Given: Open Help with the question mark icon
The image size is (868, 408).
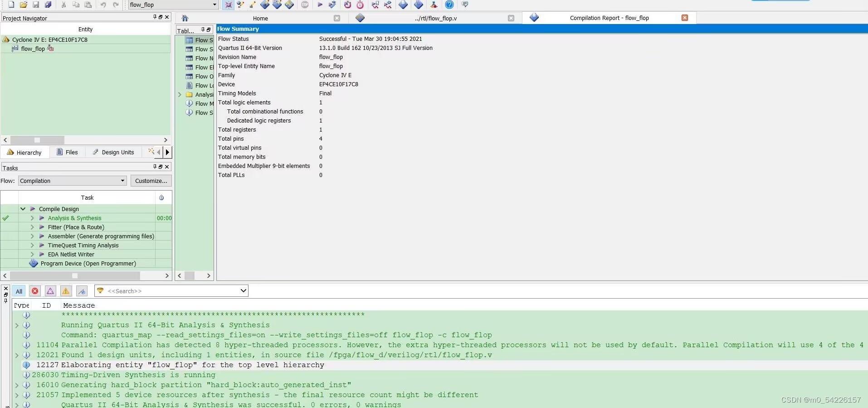Looking at the screenshot, I should (x=449, y=5).
